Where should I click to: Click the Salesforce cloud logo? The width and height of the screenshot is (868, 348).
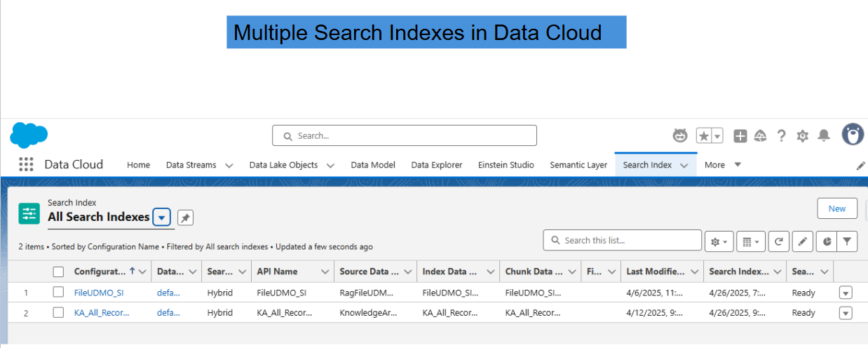[29, 135]
